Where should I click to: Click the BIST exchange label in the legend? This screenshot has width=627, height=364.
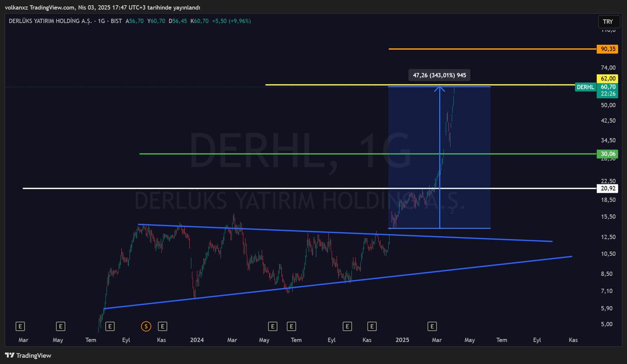point(116,21)
